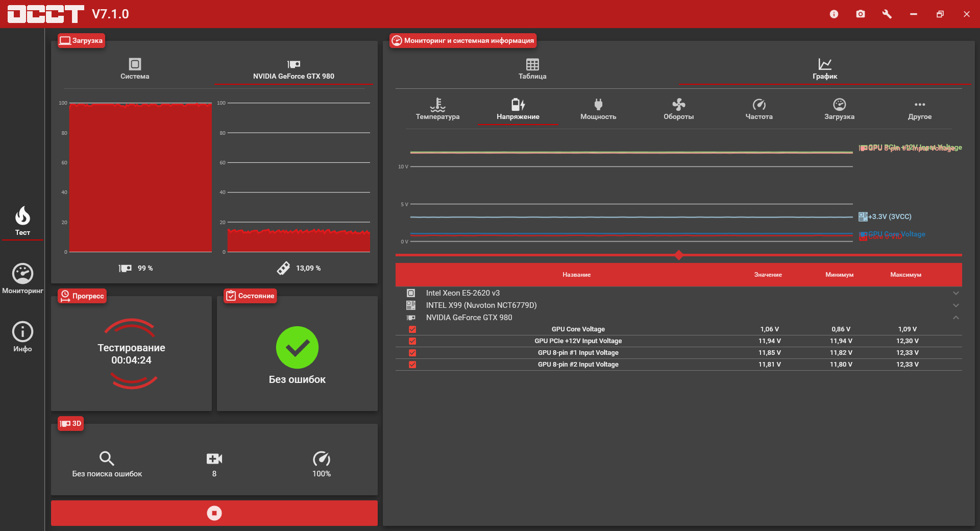The image size is (980, 531).
Task: Switch to the Система load tab
Action: click(x=135, y=69)
